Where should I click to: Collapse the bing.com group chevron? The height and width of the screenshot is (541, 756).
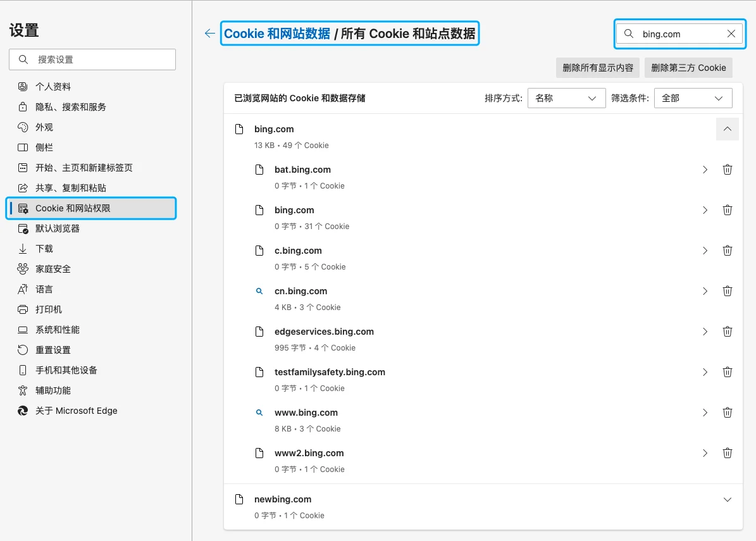click(727, 129)
